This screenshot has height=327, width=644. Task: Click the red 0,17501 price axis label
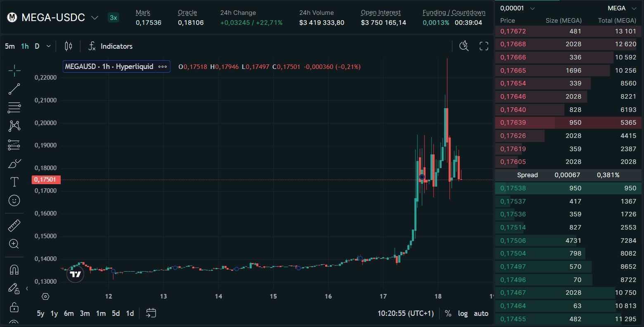46,180
